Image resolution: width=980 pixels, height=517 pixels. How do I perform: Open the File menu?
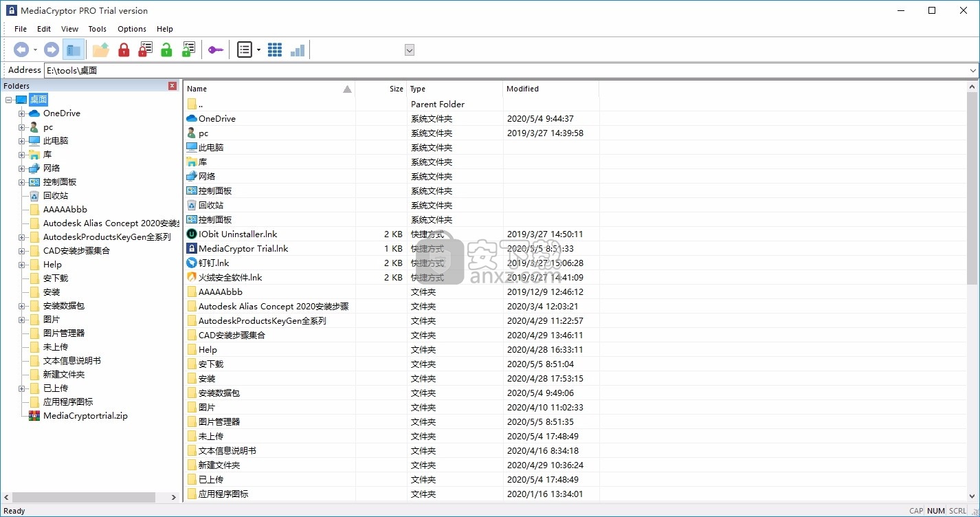pos(21,29)
